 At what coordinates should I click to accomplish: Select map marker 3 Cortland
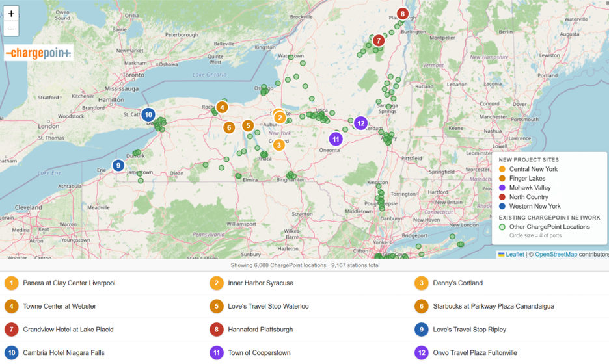[279, 145]
